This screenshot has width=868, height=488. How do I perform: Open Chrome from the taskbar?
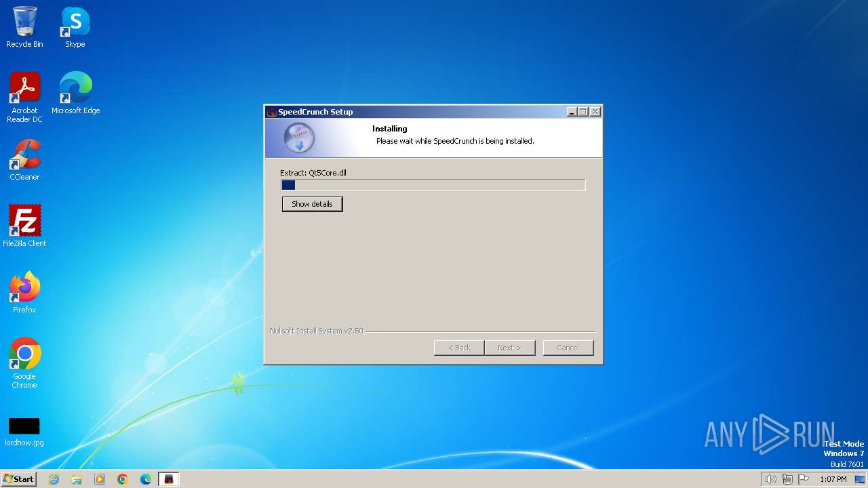click(123, 479)
